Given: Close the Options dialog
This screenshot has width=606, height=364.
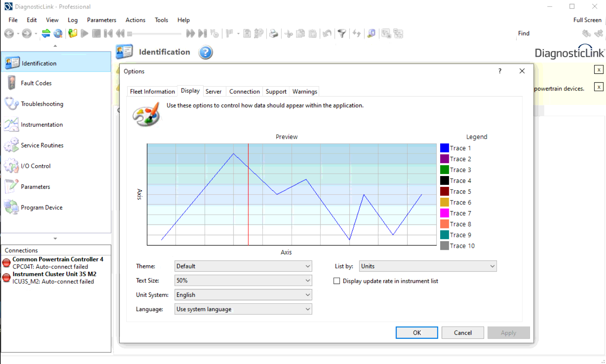Looking at the screenshot, I should 522,71.
